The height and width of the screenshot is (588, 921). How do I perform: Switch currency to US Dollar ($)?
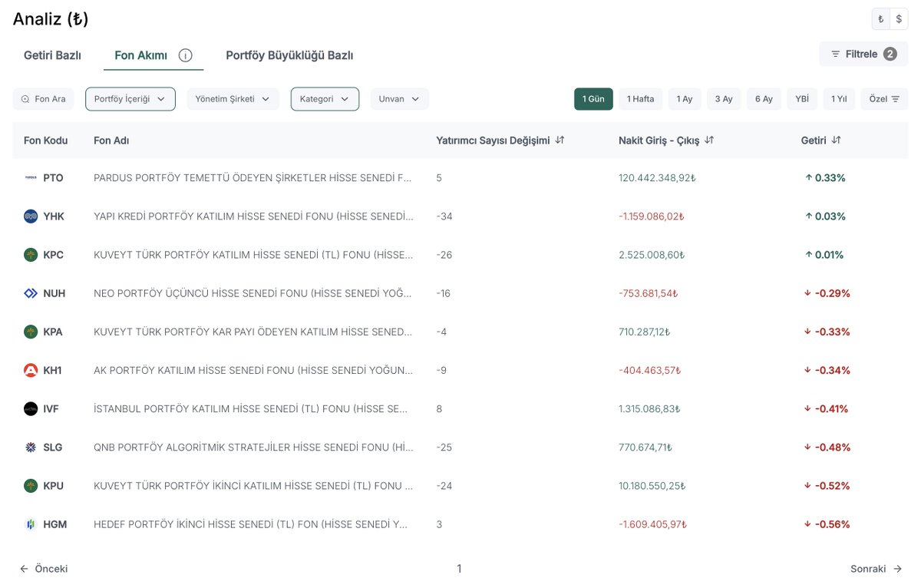pos(899,19)
